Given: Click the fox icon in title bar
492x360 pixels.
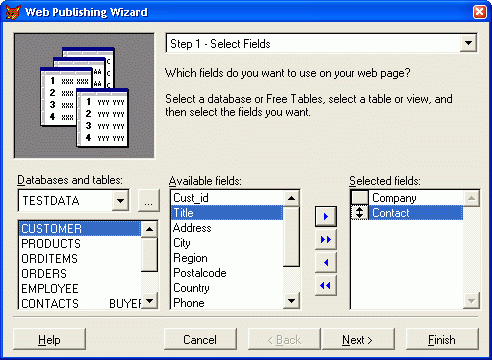Looking at the screenshot, I should point(13,12).
